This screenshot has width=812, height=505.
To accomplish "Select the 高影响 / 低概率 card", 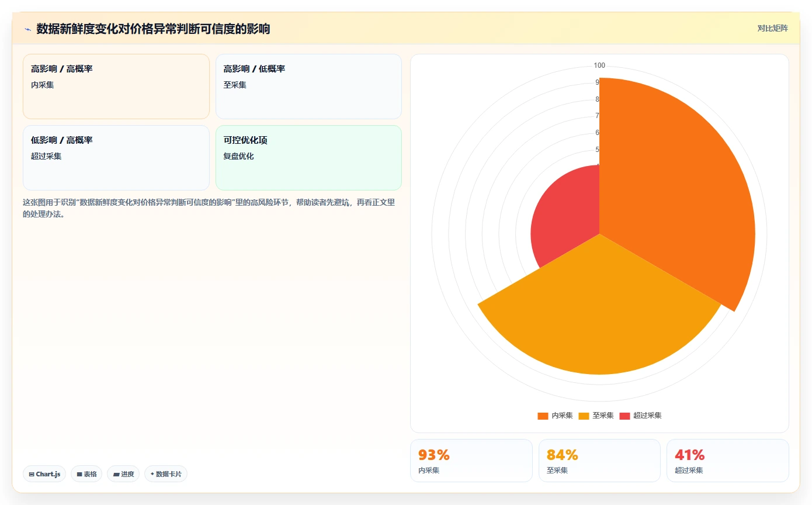I will click(x=308, y=87).
